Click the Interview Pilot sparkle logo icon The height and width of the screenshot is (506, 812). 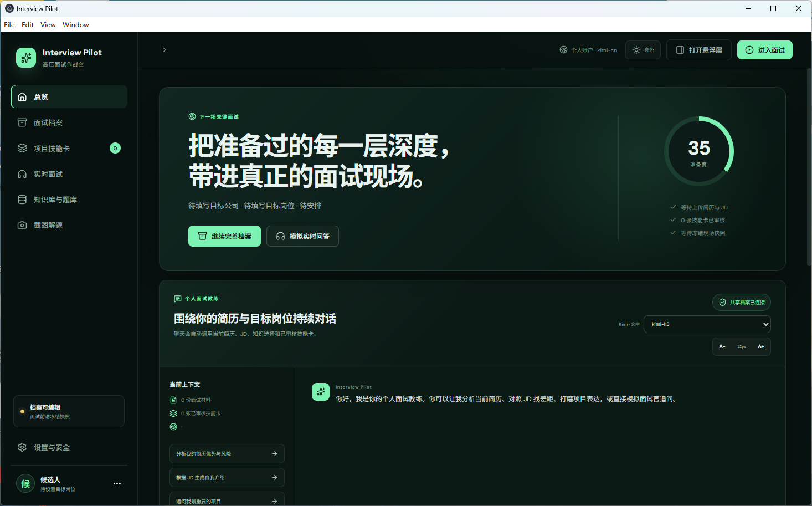coord(26,58)
